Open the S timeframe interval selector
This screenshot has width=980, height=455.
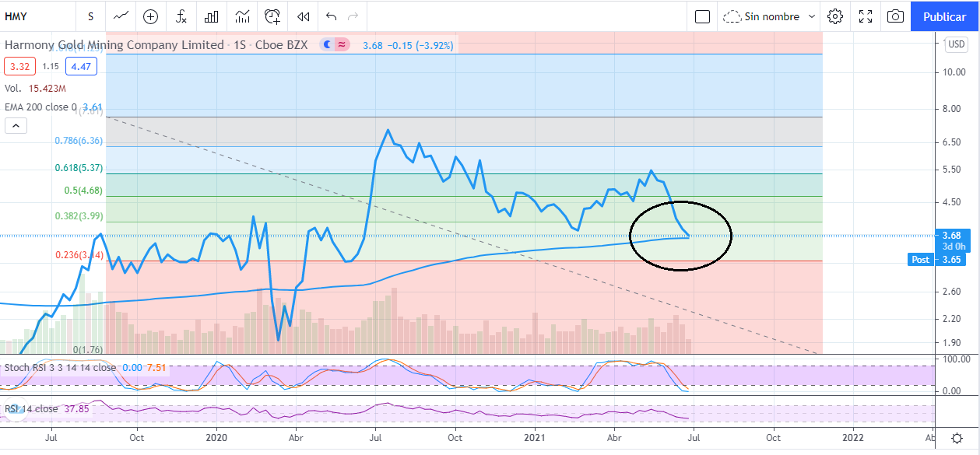(x=91, y=16)
